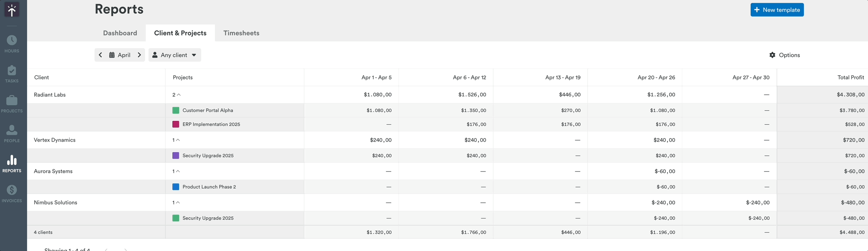Click the New template button
This screenshot has width=868, height=251.
(777, 10)
